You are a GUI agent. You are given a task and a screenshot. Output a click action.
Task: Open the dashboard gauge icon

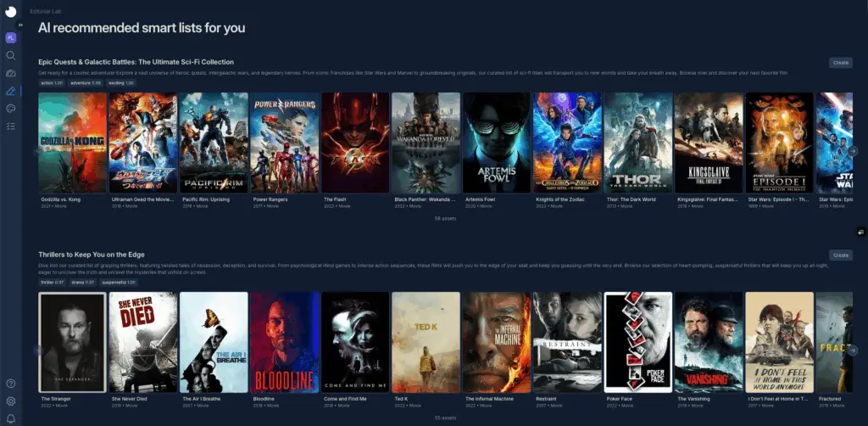point(10,73)
